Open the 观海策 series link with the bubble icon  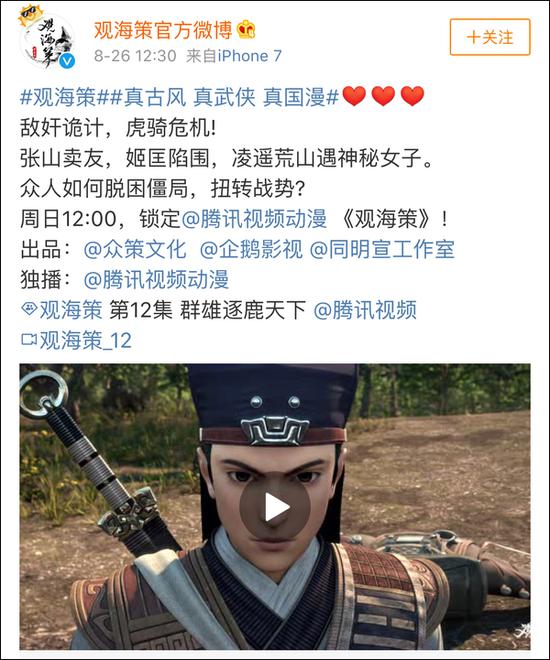pyautogui.click(x=61, y=310)
